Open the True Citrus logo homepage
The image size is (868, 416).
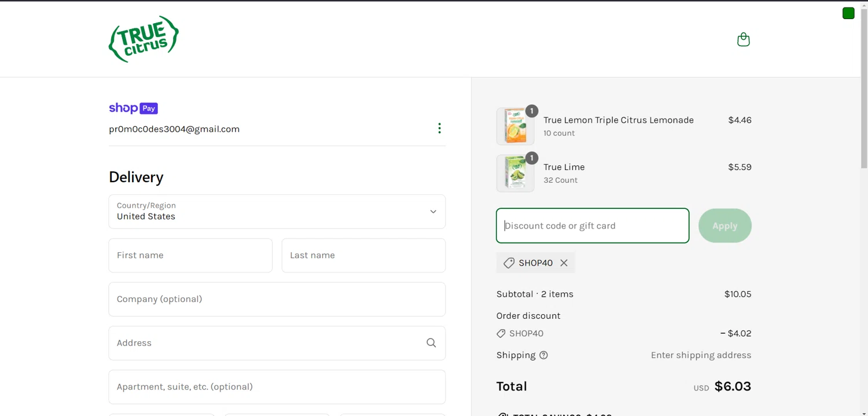pyautogui.click(x=144, y=39)
